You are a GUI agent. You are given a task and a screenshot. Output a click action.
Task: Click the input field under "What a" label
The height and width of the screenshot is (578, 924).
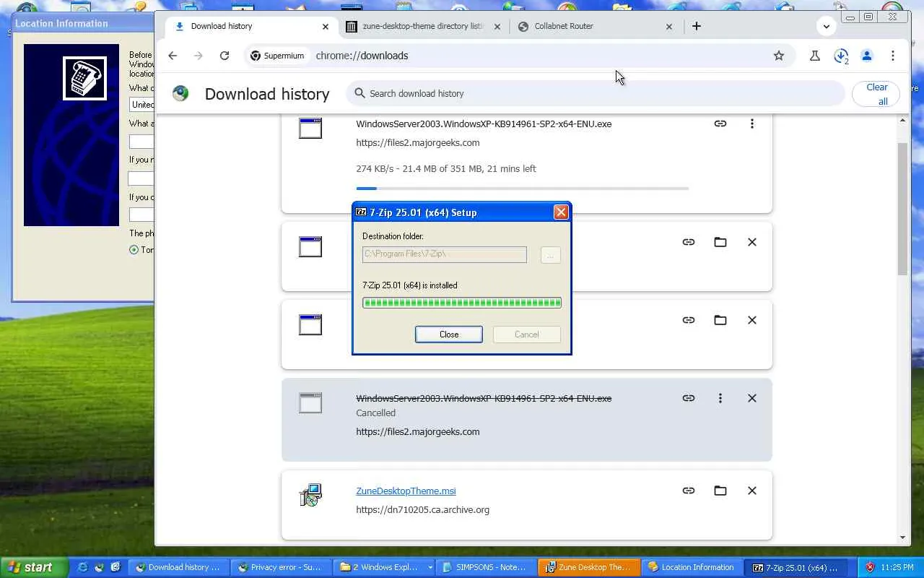point(141,142)
